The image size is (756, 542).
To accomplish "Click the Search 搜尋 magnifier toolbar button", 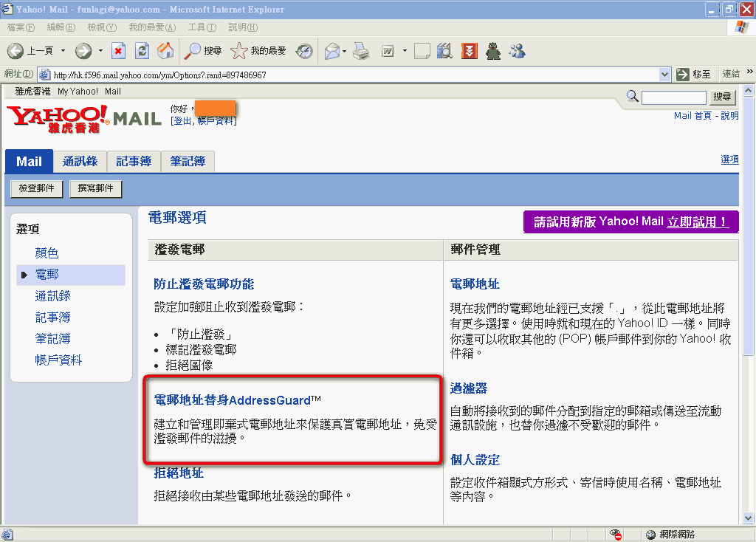I will (x=203, y=51).
